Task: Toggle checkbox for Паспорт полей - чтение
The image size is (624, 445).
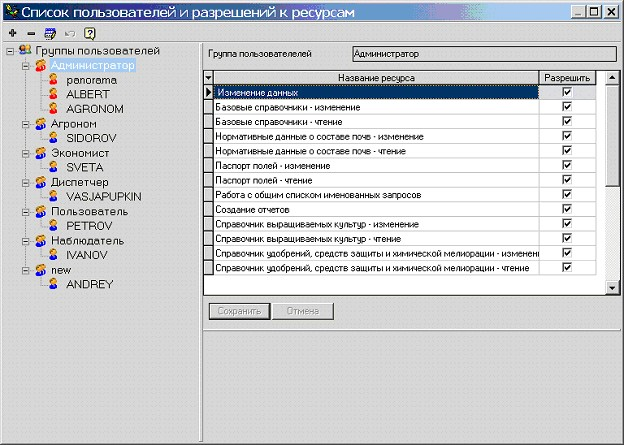Action: [x=567, y=180]
